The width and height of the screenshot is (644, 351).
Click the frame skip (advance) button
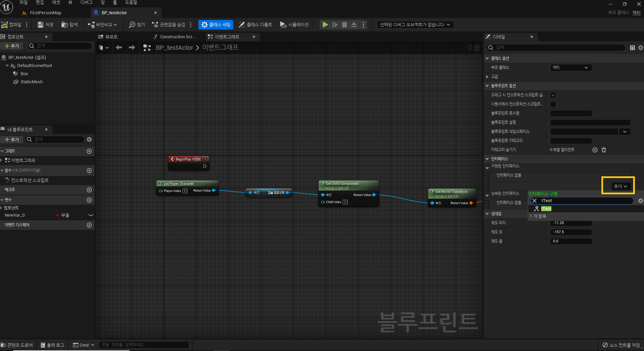(335, 25)
